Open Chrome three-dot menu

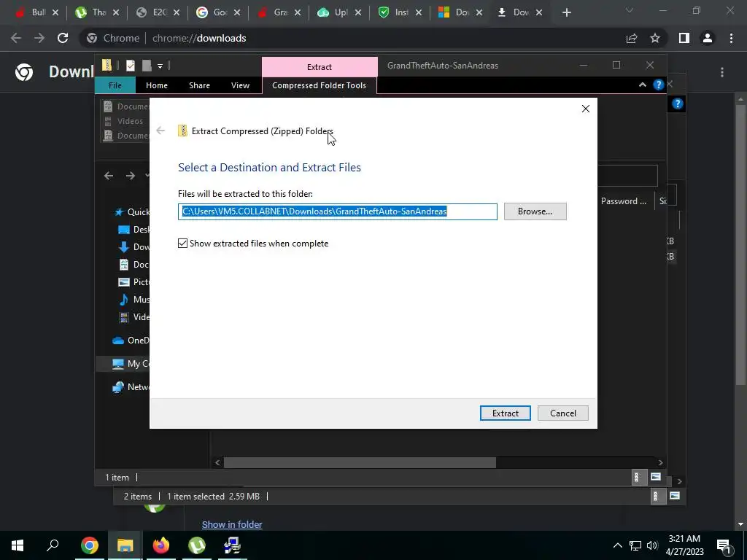(731, 38)
